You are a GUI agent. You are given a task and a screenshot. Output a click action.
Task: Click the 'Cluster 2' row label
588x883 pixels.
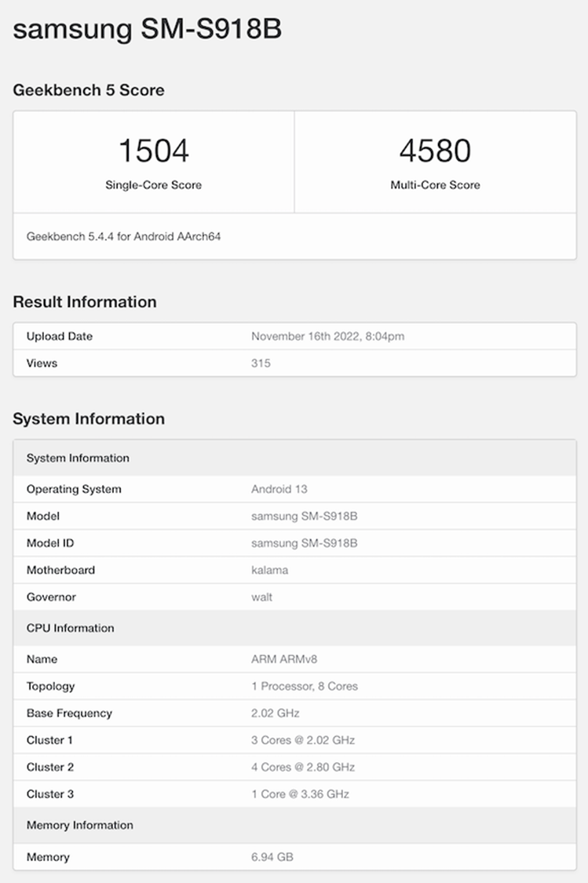50,768
